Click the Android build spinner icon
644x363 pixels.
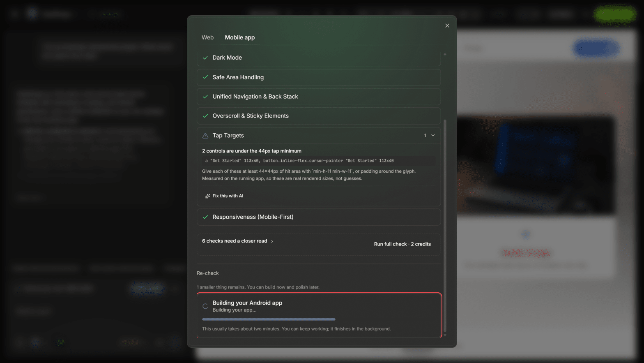pyautogui.click(x=205, y=306)
